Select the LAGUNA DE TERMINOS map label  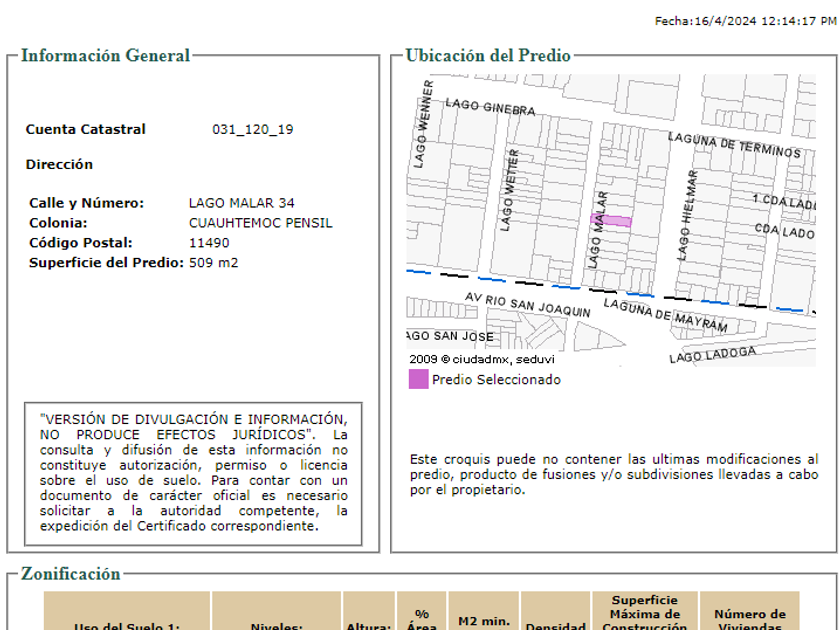point(734,145)
